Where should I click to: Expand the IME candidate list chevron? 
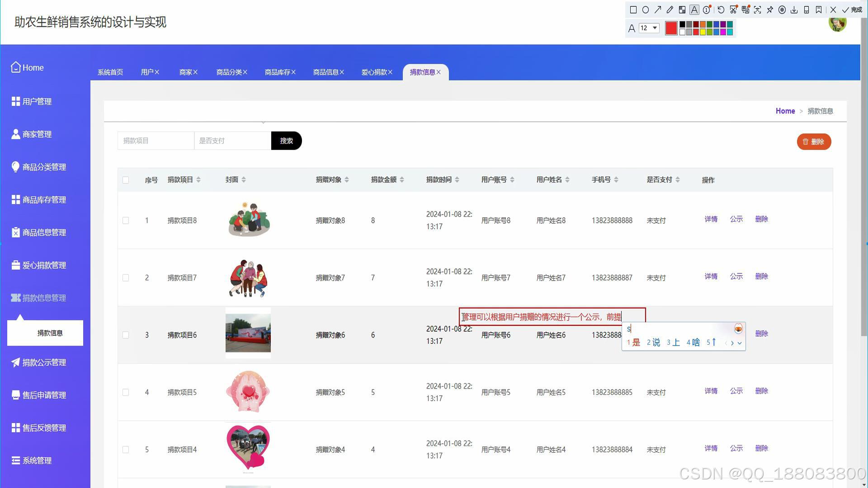click(740, 343)
